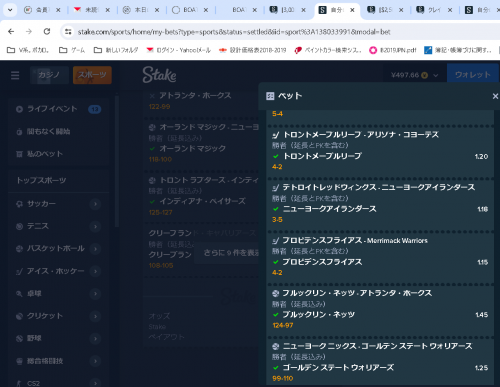Select ニューヨーク ニックス - ゴールデン ステート ウォリアーズ match
This screenshot has width=500, height=387.
pyautogui.click(x=377, y=346)
